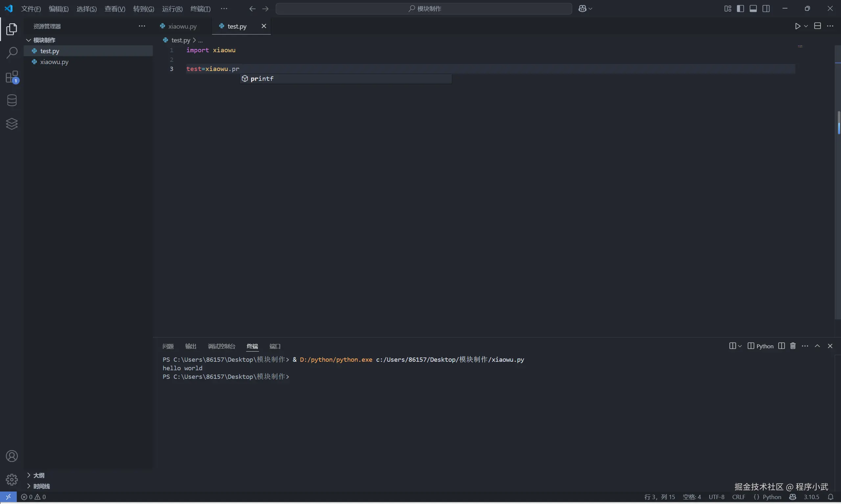Click the Run Python File play icon
This screenshot has width=841, height=504.
click(798, 26)
